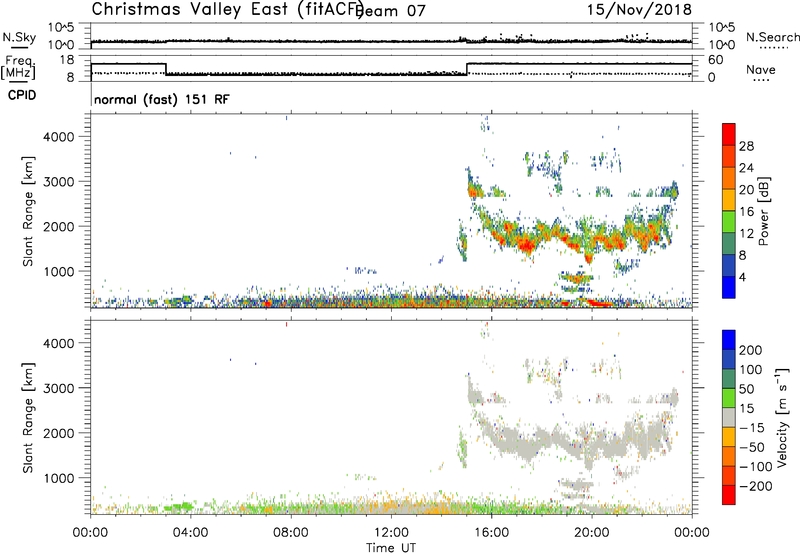
Task: Click the gray segment of Velocity colorbar
Action: pyautogui.click(x=729, y=417)
